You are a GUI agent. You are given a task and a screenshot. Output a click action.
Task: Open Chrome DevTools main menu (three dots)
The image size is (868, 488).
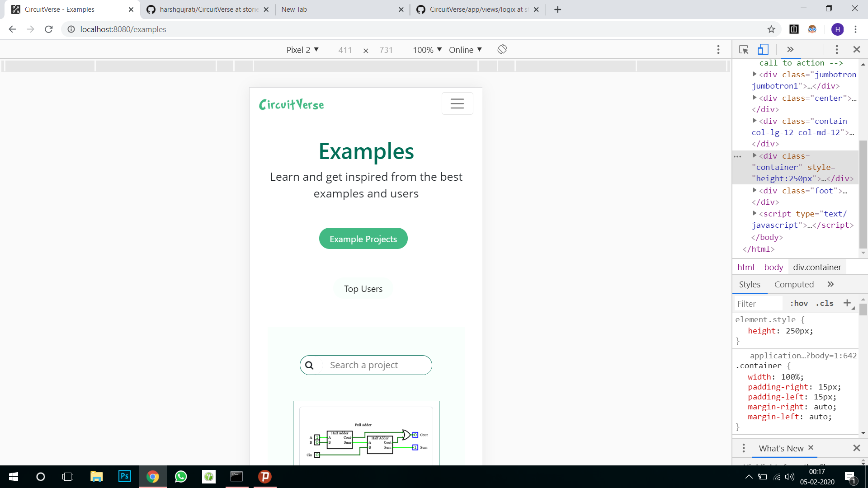(x=836, y=49)
